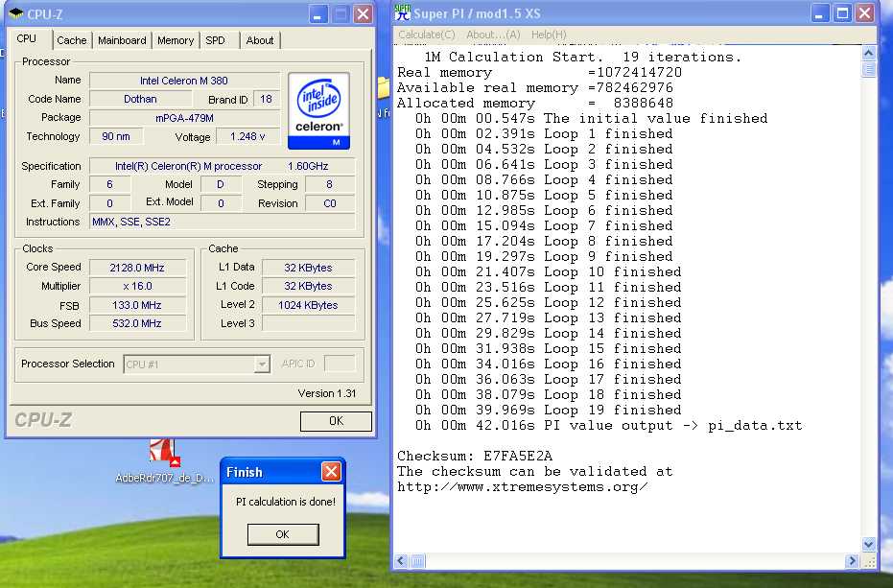
Task: Click the processor name 'Intel Celeron M 380'
Action: (184, 81)
